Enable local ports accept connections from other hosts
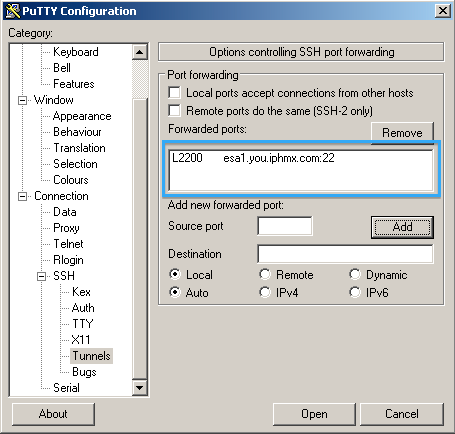Viewport: 455px width, 434px height. (x=175, y=93)
